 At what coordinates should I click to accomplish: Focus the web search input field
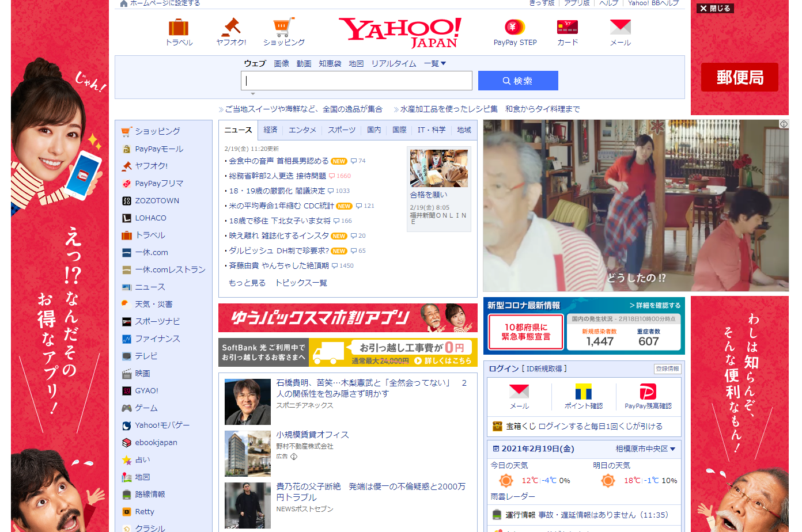coord(356,81)
